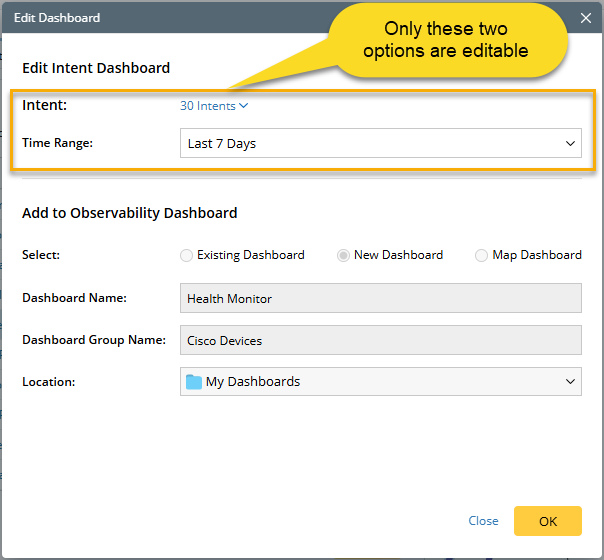Expand the chevron beside 30 Intents
Screen dimensions: 604x560
click(x=244, y=106)
